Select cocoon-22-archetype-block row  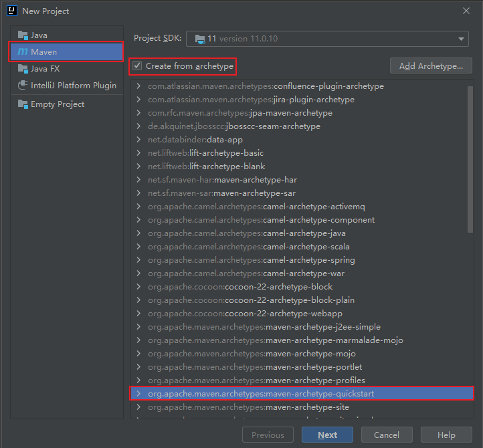pyautogui.click(x=302, y=287)
